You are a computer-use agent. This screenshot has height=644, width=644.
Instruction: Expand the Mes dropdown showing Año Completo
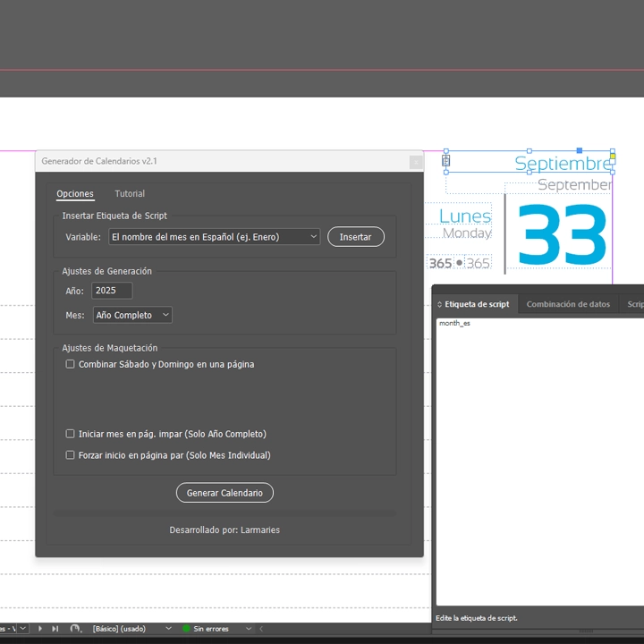[x=132, y=315]
